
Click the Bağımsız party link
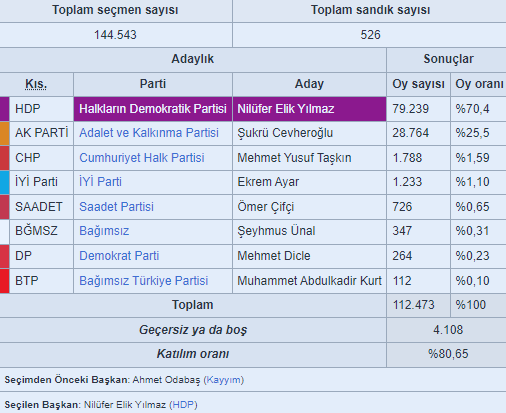click(104, 231)
